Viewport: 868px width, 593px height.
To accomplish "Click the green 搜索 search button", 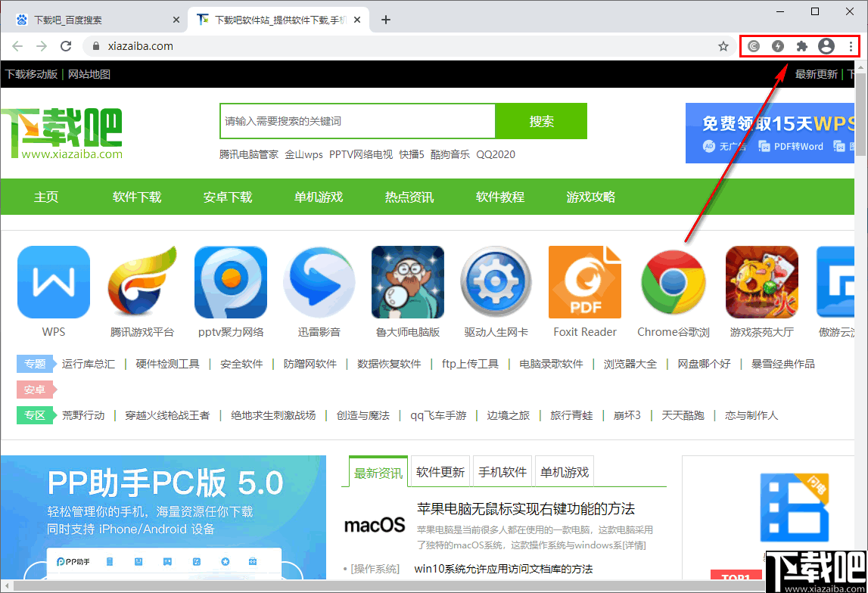I will pos(540,121).
